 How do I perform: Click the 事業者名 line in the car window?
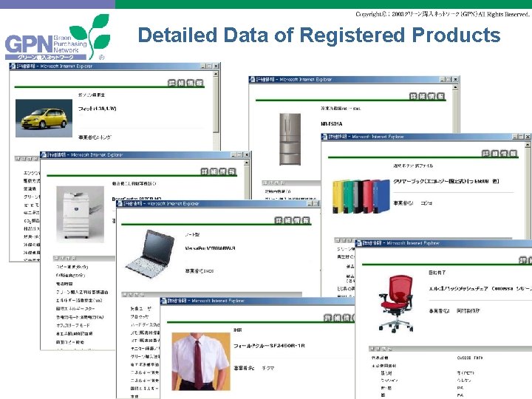(95, 137)
